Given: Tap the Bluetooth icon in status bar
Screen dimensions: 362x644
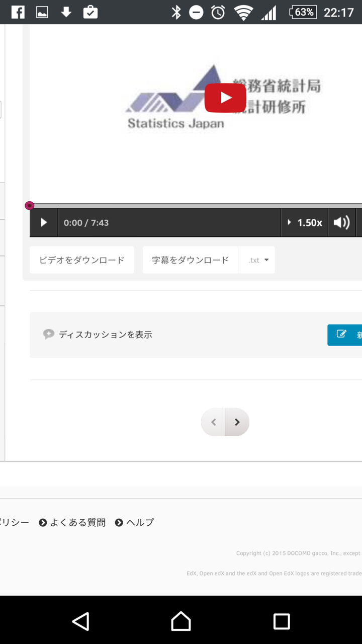Looking at the screenshot, I should [176, 12].
